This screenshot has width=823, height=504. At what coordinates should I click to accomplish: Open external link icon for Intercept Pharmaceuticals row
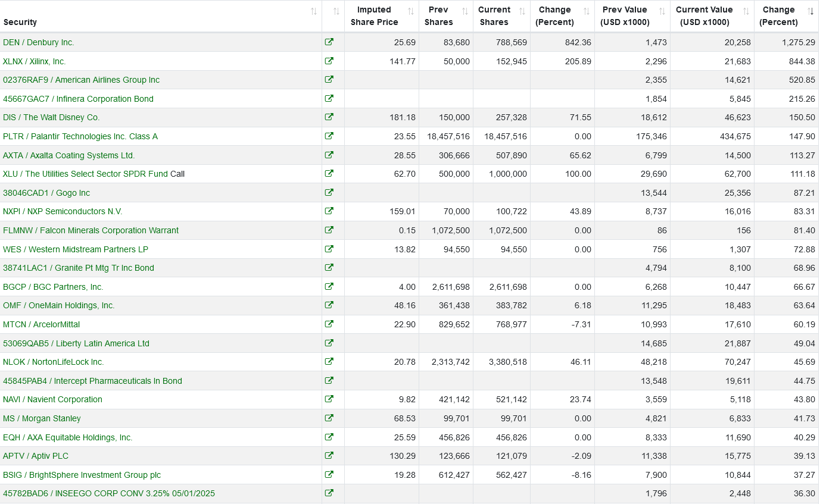pos(329,381)
